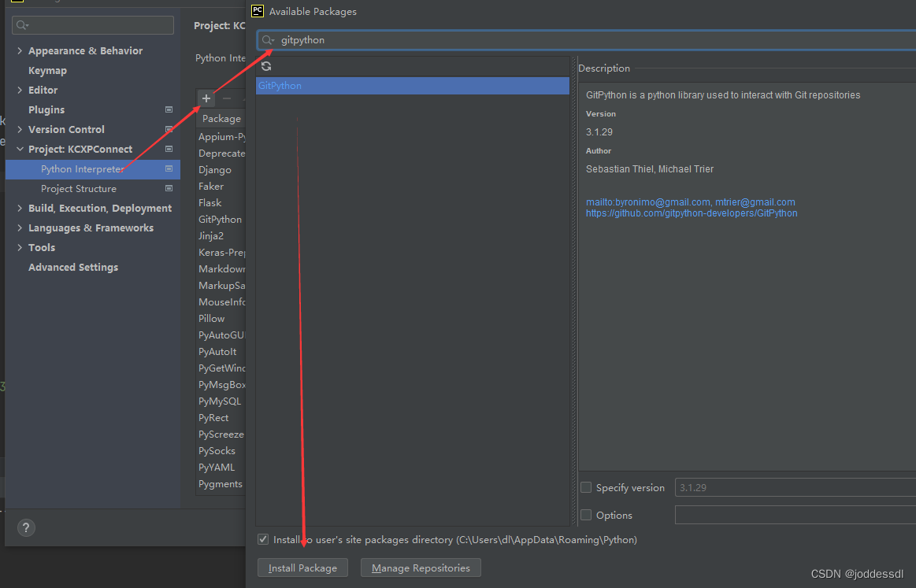
Task: Click the project-level icon beside Plugins
Action: click(x=169, y=109)
